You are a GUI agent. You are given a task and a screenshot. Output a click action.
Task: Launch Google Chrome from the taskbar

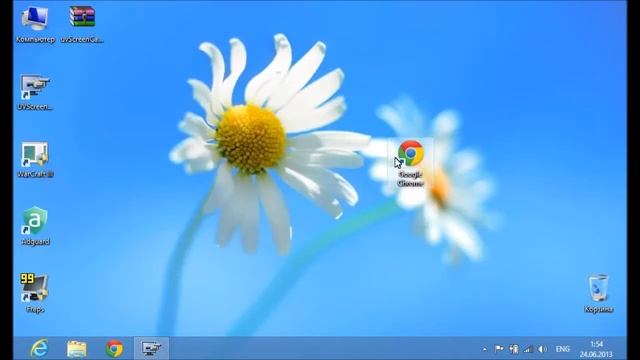pos(114,349)
